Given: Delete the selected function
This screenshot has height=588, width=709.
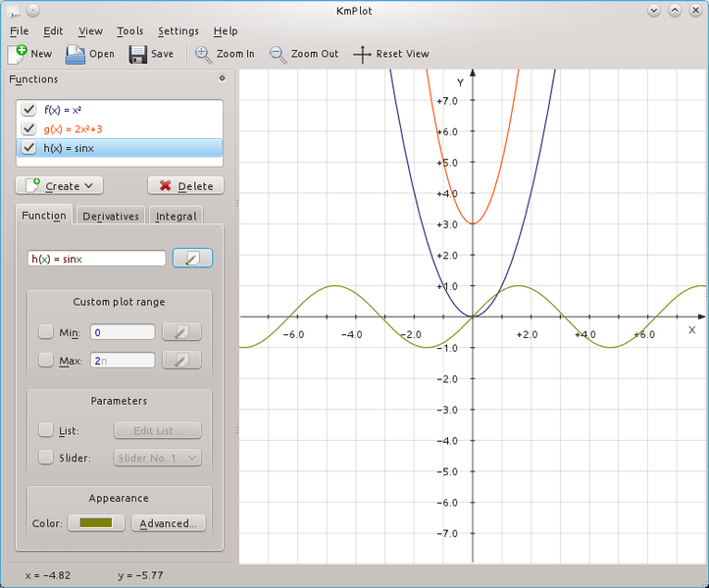Looking at the screenshot, I should coord(185,185).
